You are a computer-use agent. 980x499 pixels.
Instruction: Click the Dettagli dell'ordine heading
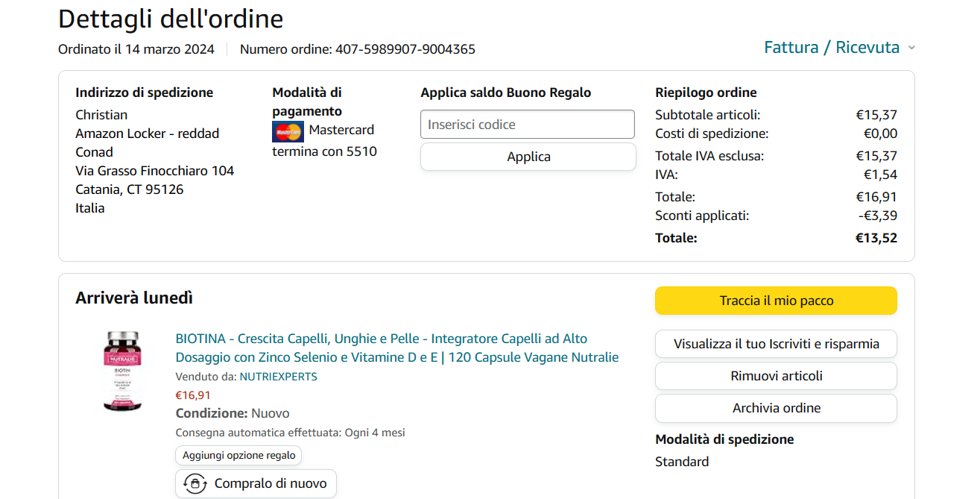(171, 19)
